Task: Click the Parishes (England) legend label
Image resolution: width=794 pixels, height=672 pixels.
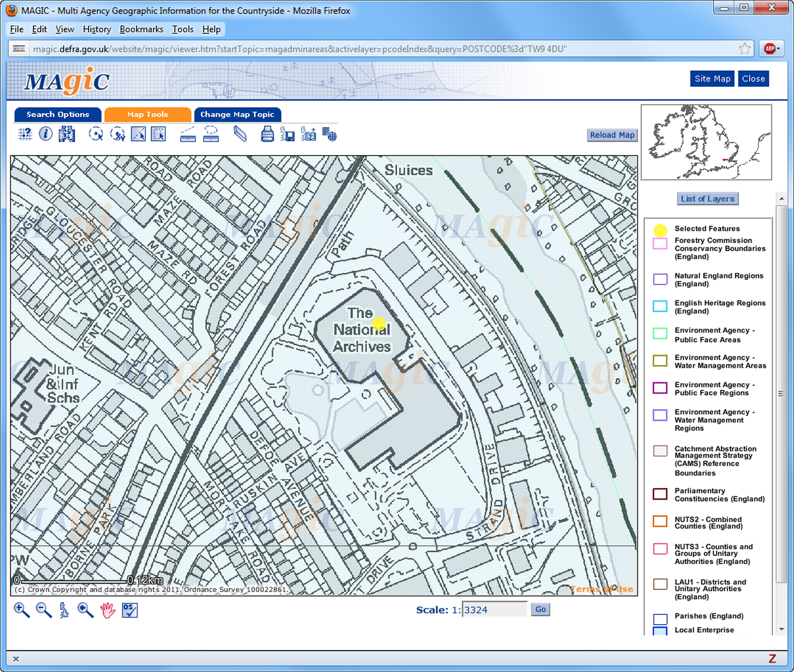Action: (x=709, y=616)
